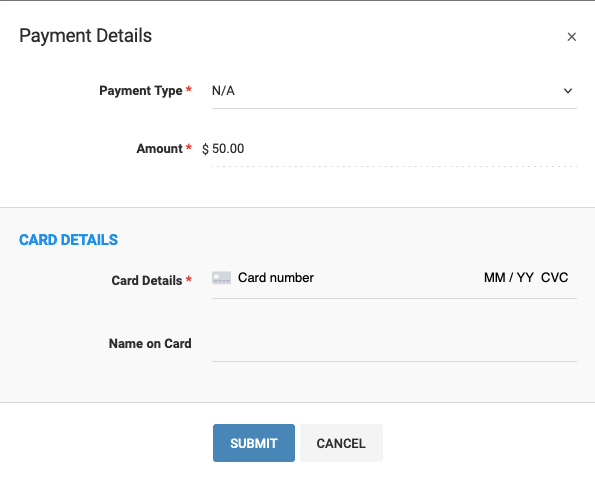This screenshot has height=480, width=595.
Task: Click the credit card icon
Action: [x=221, y=278]
